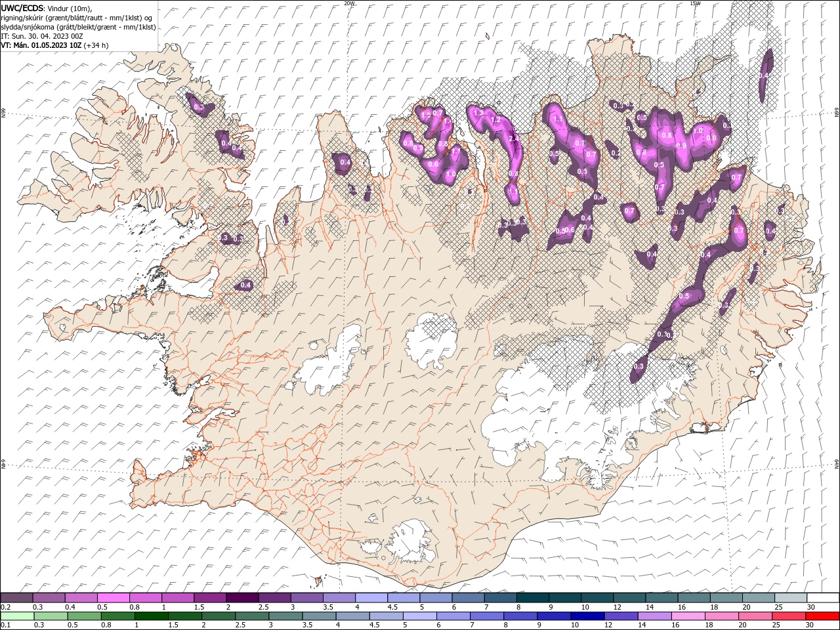The width and height of the screenshot is (840, 630).
Task: Pick top-row legend swatch between 20 and 25
Action: tap(758, 598)
